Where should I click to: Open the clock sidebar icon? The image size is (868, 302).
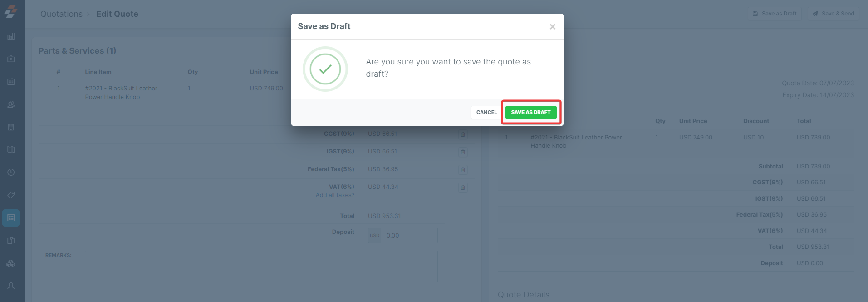click(x=11, y=173)
